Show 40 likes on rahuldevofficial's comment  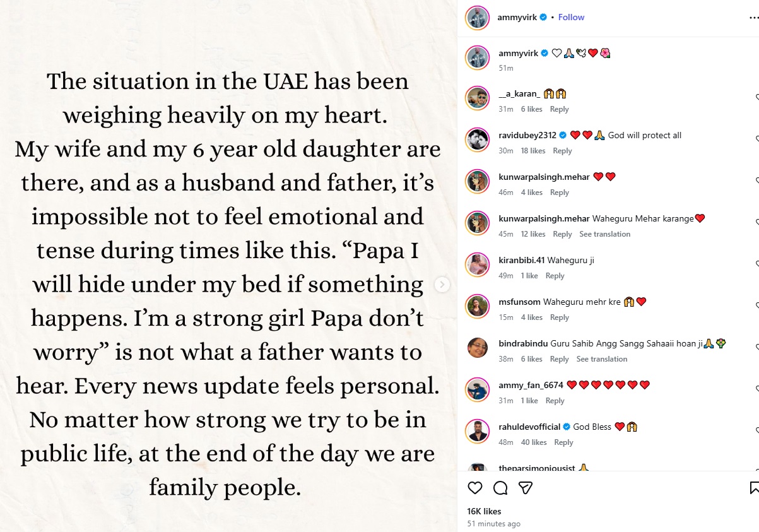point(534,442)
